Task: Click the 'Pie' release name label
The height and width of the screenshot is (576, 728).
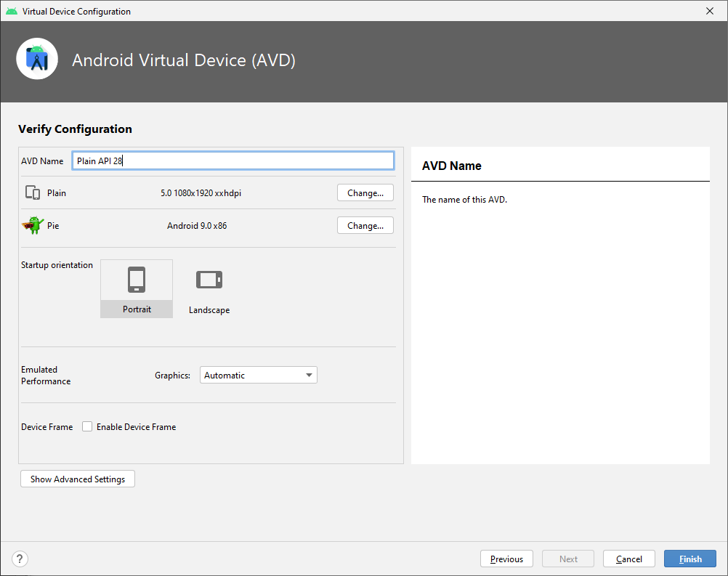Action: coord(53,226)
